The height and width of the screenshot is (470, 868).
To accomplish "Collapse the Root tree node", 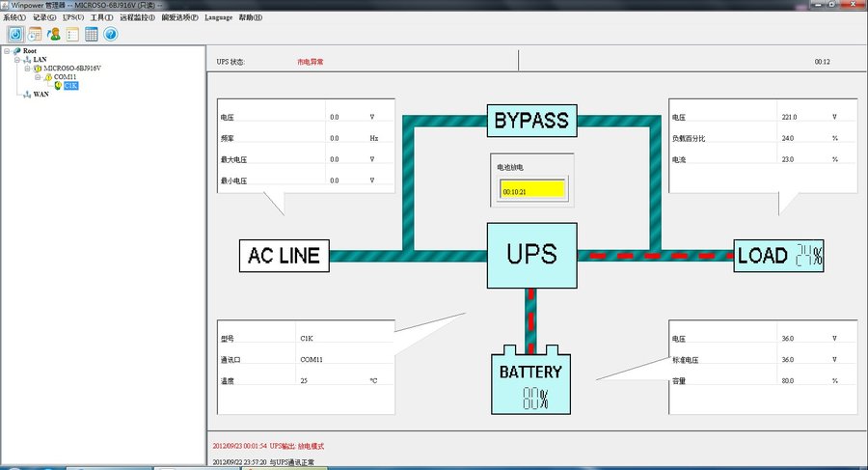I will point(7,51).
